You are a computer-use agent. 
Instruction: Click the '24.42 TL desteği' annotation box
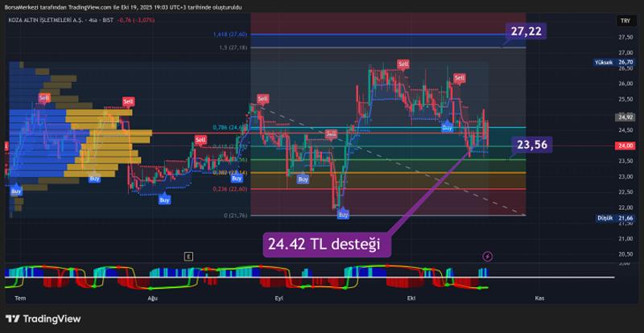[x=328, y=244]
